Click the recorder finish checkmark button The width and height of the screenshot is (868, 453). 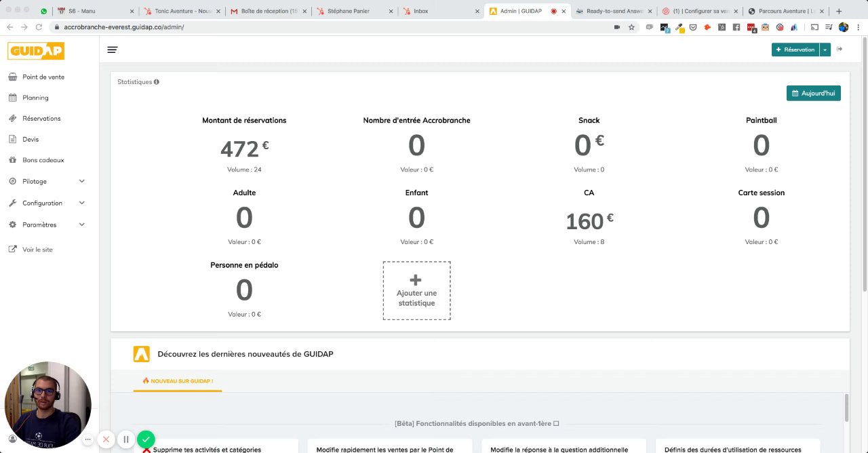point(146,439)
